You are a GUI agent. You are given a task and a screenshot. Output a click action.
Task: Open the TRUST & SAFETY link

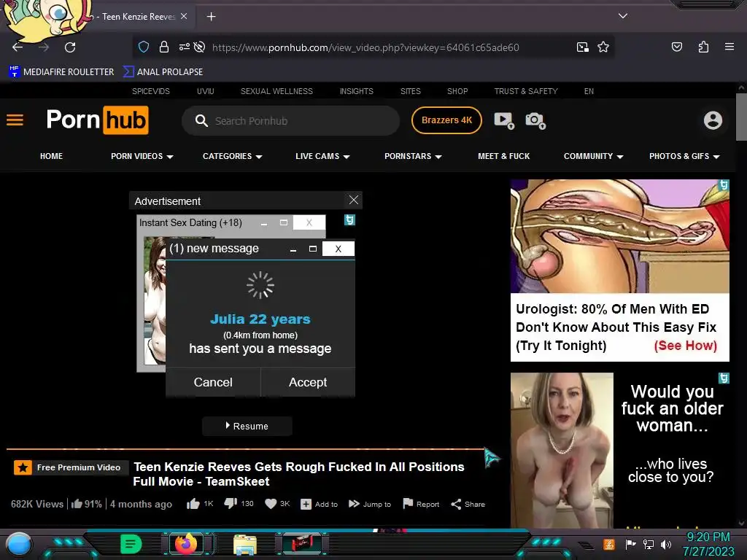tap(526, 91)
